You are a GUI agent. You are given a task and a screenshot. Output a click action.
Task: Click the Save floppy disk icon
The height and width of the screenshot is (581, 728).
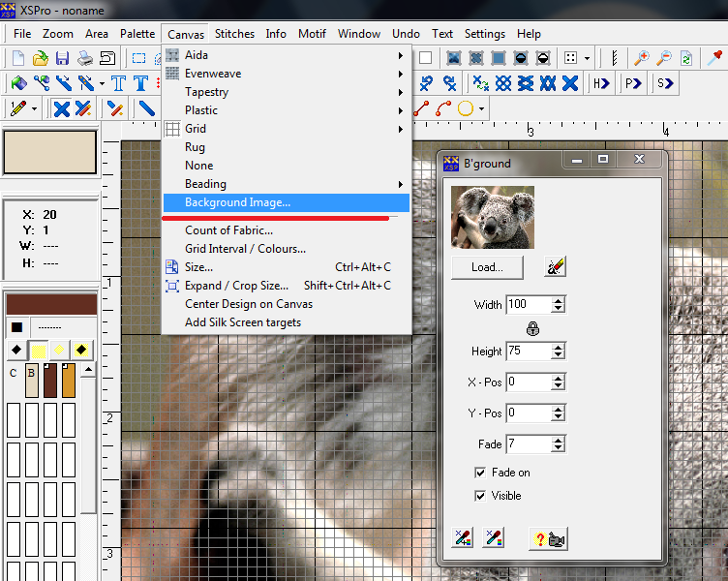(x=63, y=58)
